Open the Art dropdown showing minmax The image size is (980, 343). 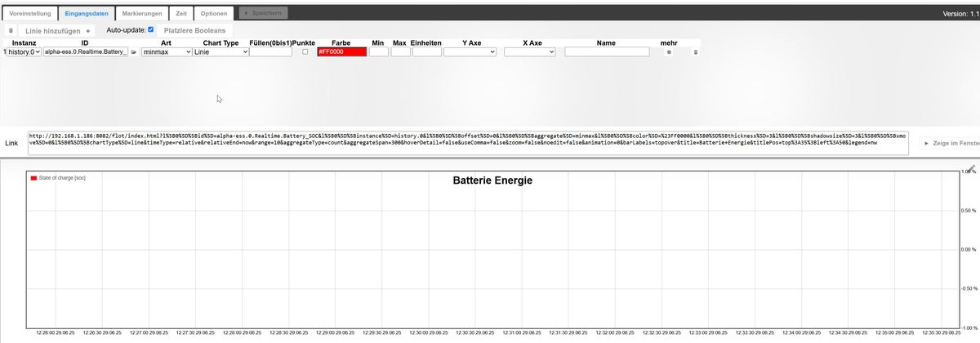[x=167, y=51]
